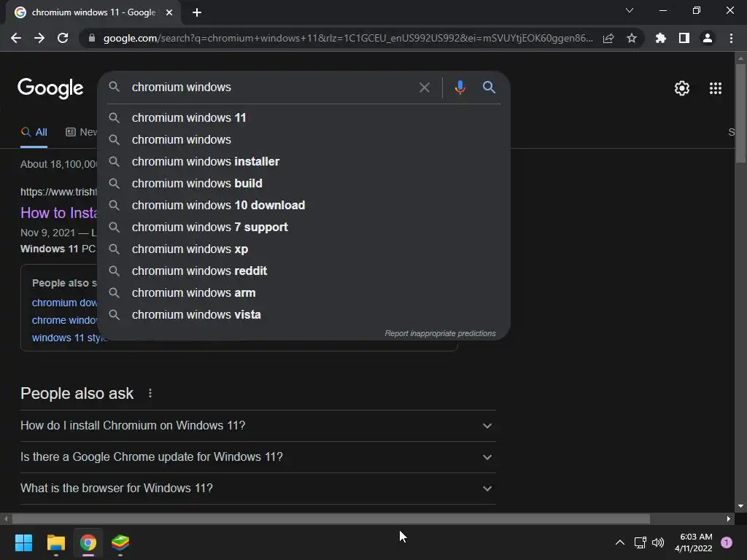Open People also ask options menu
The image size is (747, 560).
tap(150, 393)
